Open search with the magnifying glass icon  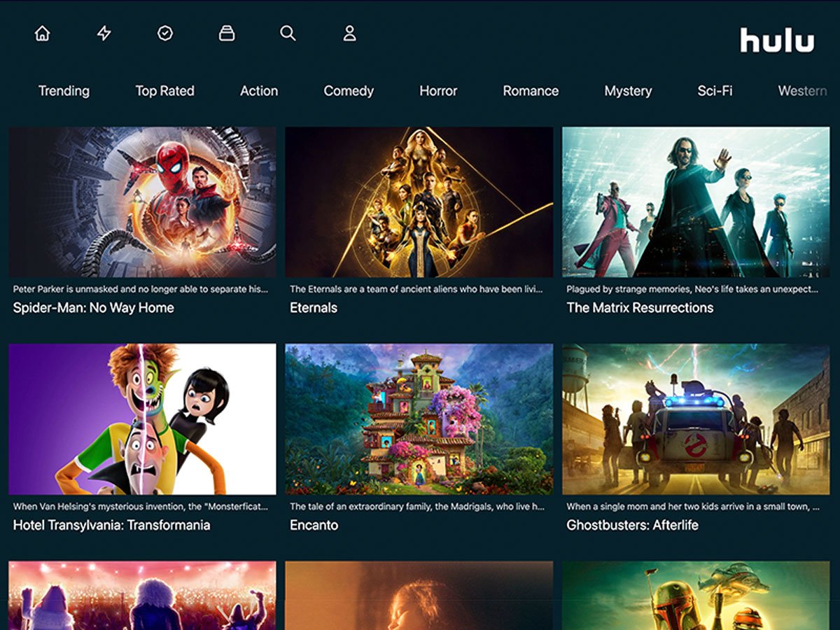coord(288,34)
